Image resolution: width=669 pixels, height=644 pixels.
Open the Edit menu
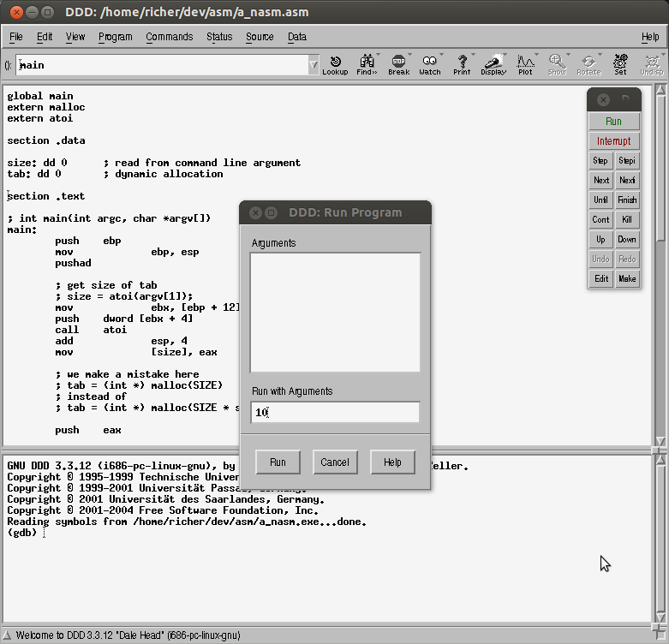[x=45, y=37]
